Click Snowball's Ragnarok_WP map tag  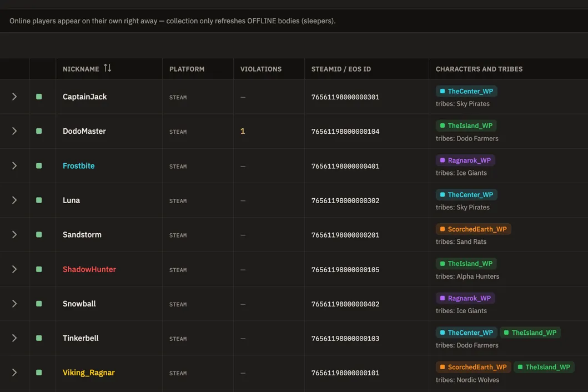click(465, 298)
